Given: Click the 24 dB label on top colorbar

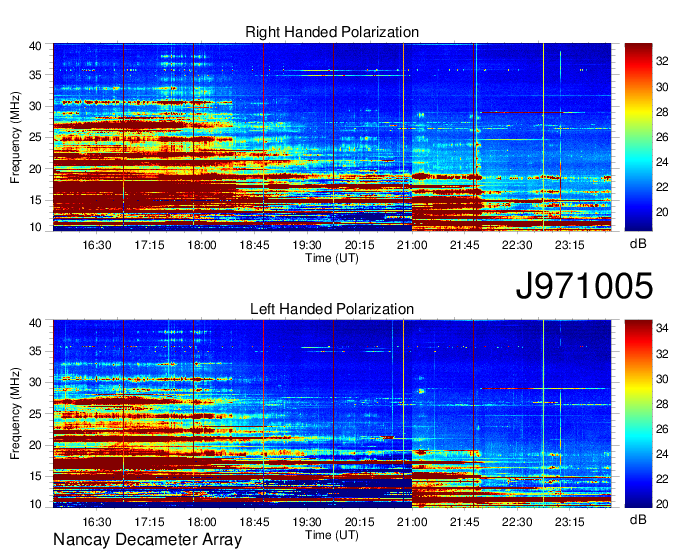Looking at the screenshot, I should point(662,162).
